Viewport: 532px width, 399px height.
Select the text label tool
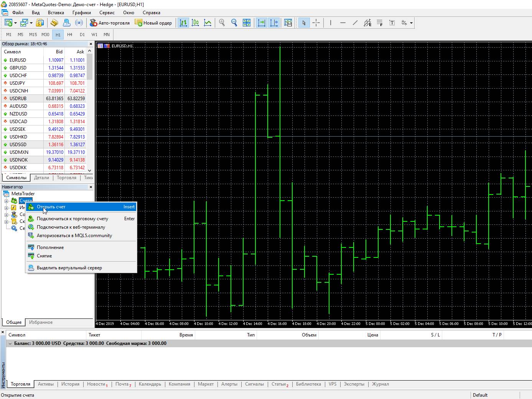tap(392, 23)
